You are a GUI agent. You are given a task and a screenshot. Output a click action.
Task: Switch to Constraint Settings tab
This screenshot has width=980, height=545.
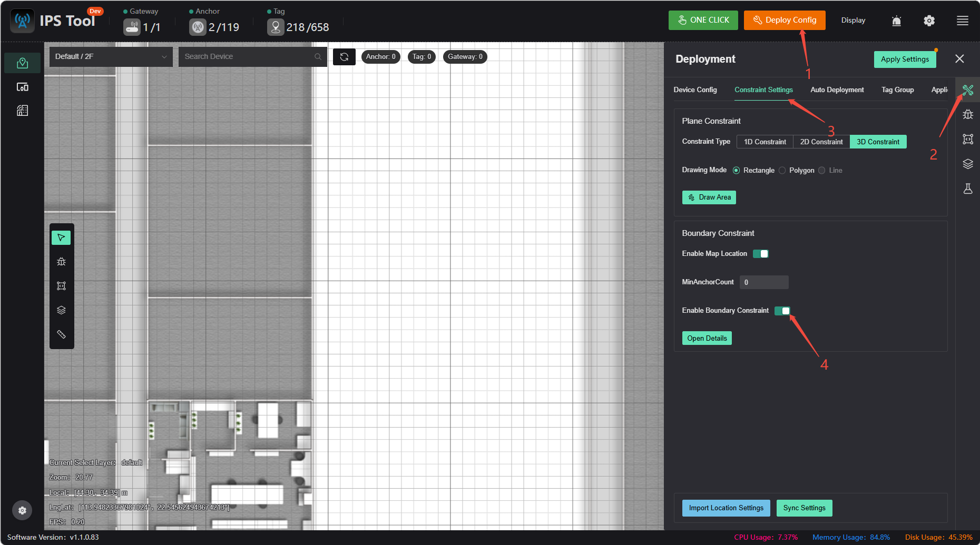(763, 90)
